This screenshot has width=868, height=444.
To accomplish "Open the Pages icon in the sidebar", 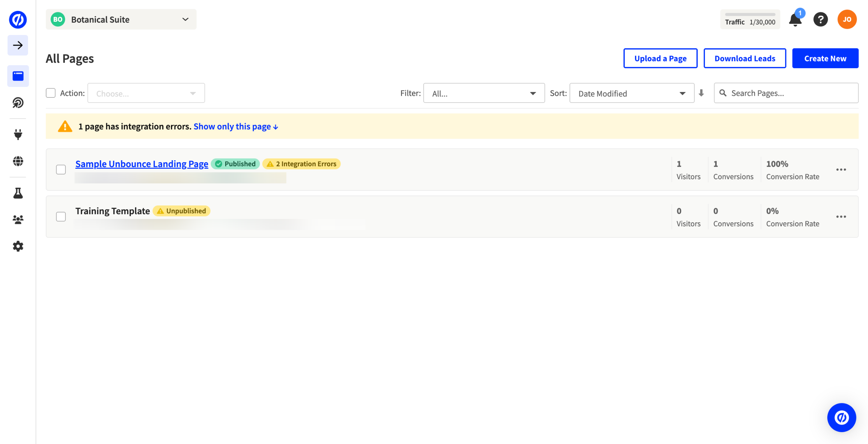I will tap(18, 76).
